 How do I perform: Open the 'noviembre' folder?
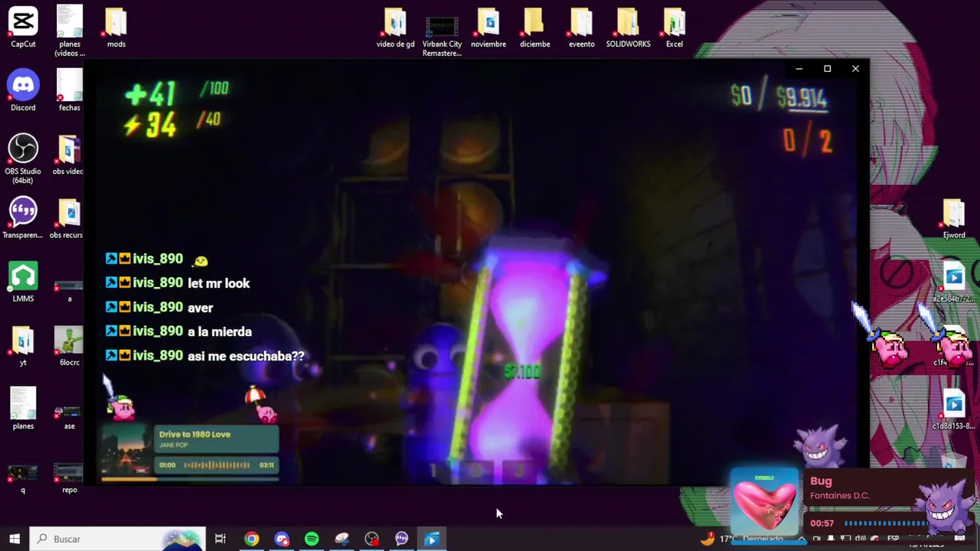pyautogui.click(x=488, y=28)
